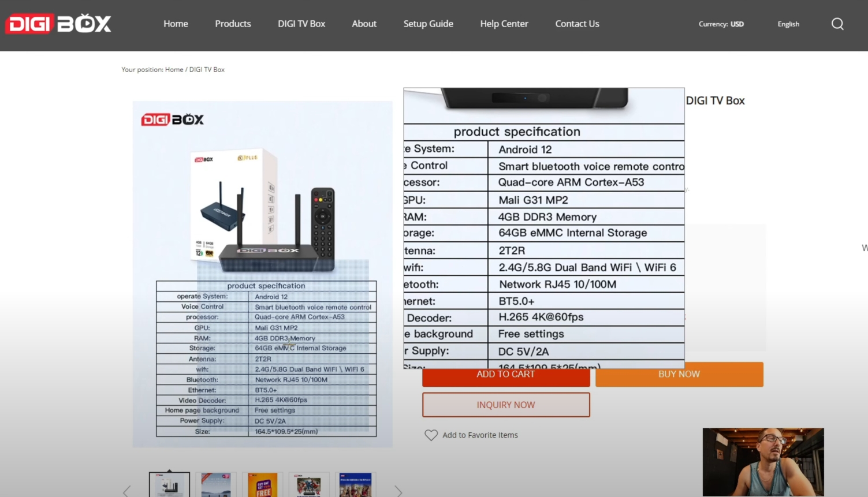
Task: Click '64GB eMMC Internal Storage' in zoomed table
Action: point(572,233)
